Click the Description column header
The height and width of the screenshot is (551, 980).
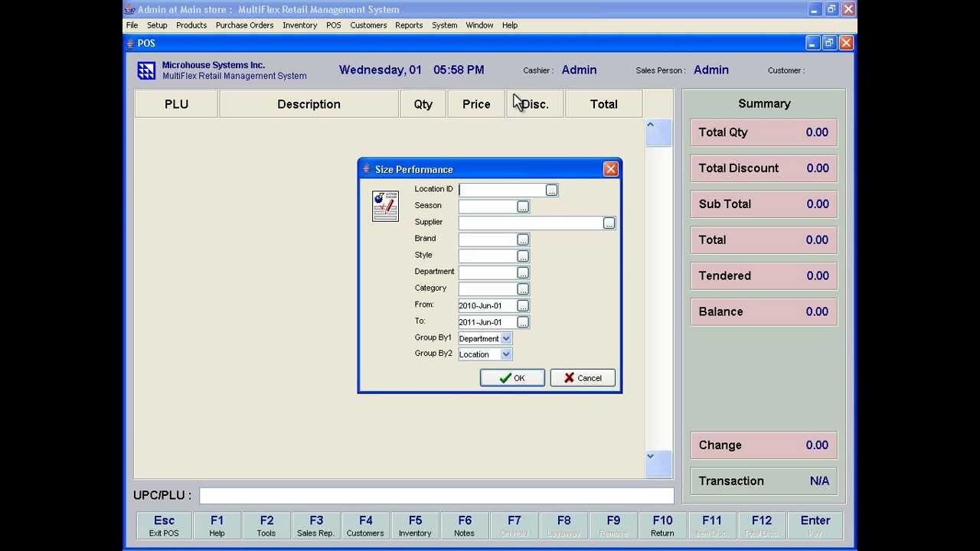point(309,104)
